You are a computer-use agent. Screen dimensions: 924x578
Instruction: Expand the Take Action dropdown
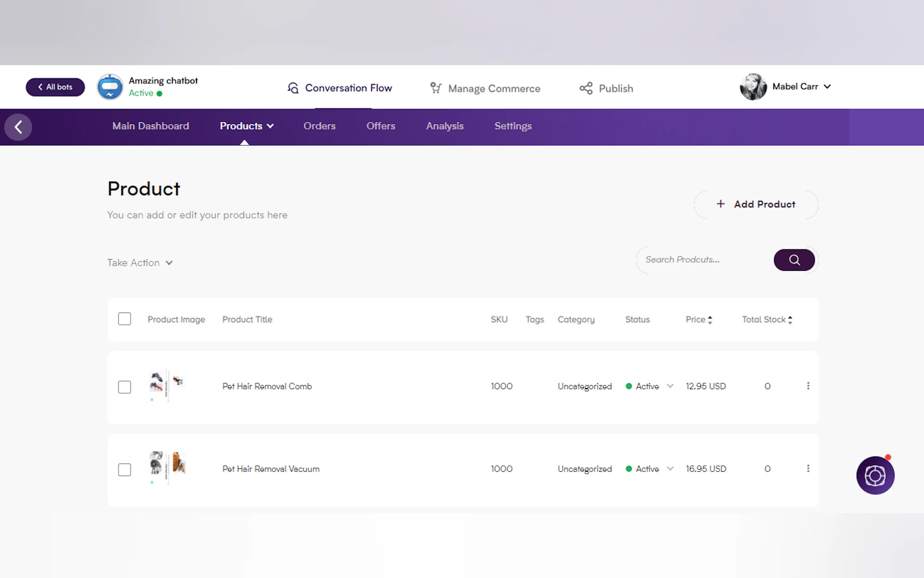coord(140,263)
